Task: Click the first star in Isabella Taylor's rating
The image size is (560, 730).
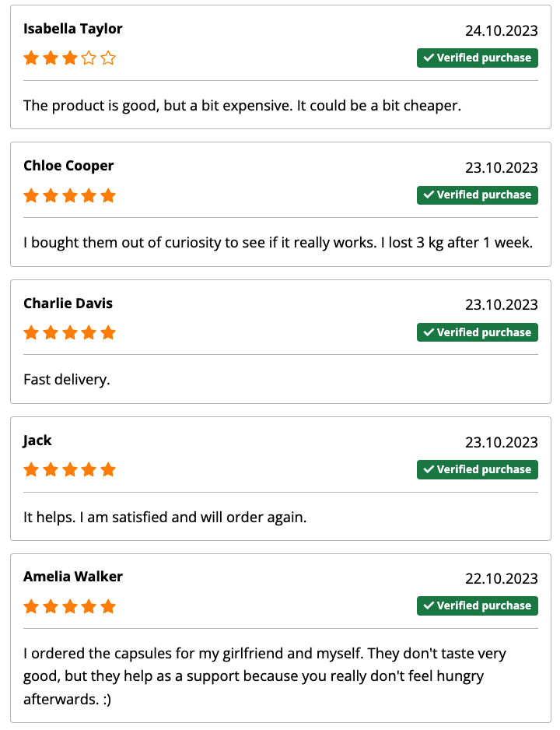Action: pos(31,58)
